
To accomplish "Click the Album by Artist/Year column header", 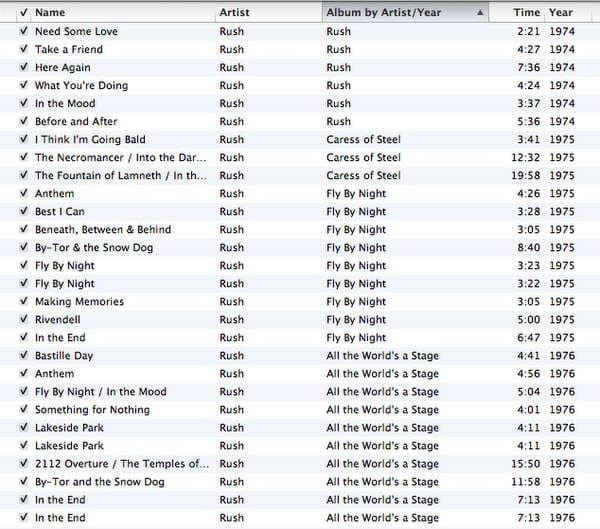I will click(405, 12).
